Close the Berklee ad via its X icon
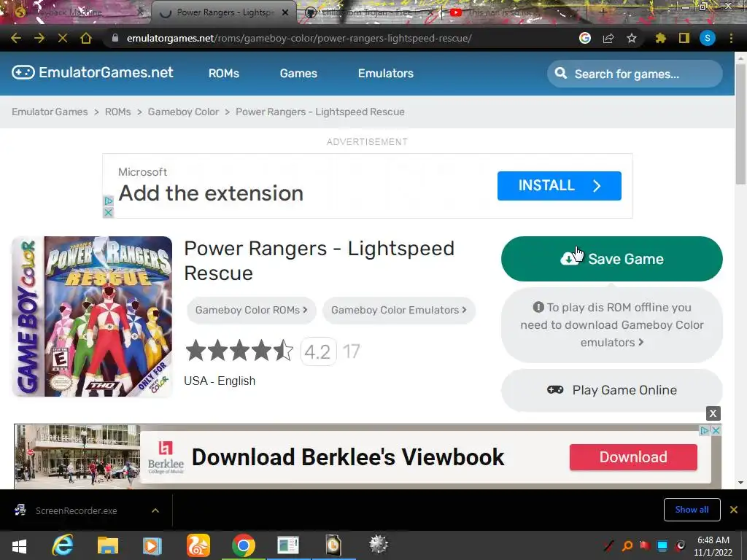The width and height of the screenshot is (747, 560). 716,430
